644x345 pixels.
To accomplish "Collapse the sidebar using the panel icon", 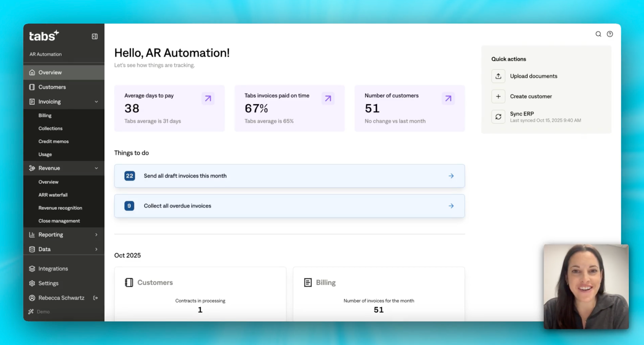I will point(95,36).
